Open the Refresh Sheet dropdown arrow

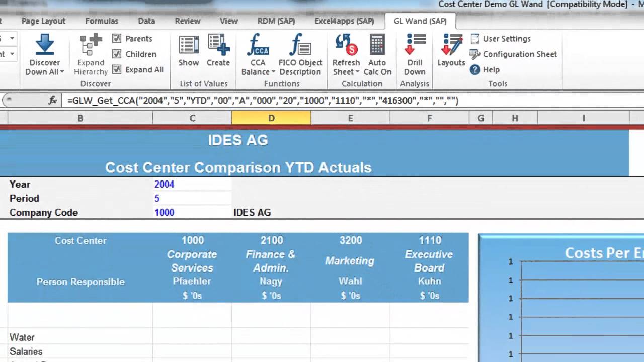[357, 72]
